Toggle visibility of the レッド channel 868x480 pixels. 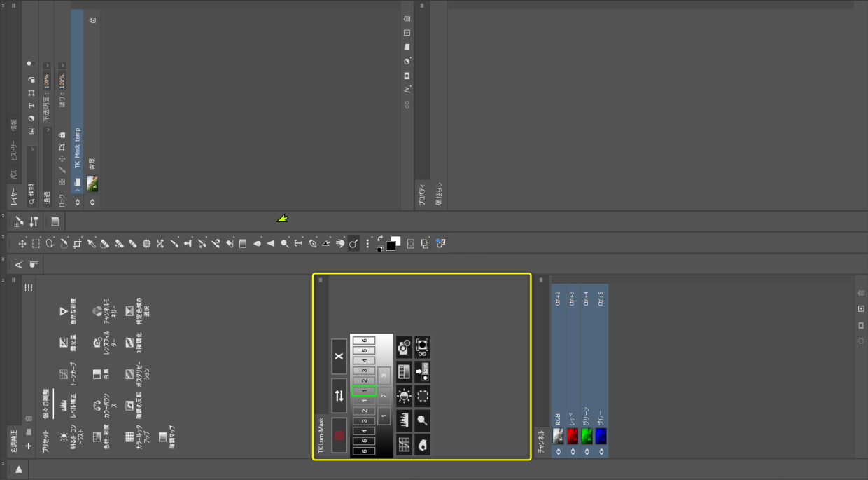tap(573, 452)
